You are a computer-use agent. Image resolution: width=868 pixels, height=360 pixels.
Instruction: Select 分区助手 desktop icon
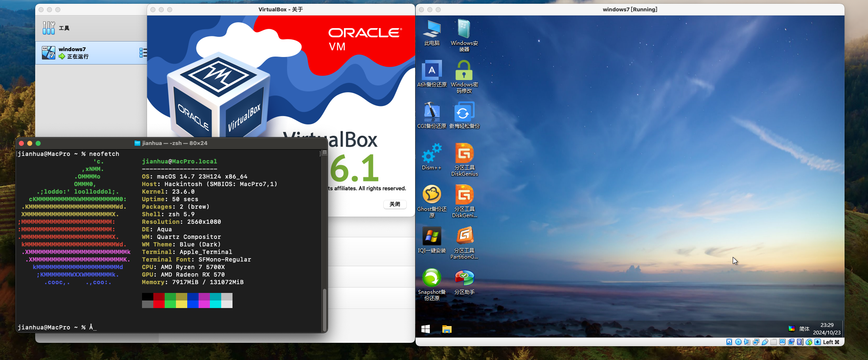tap(464, 281)
